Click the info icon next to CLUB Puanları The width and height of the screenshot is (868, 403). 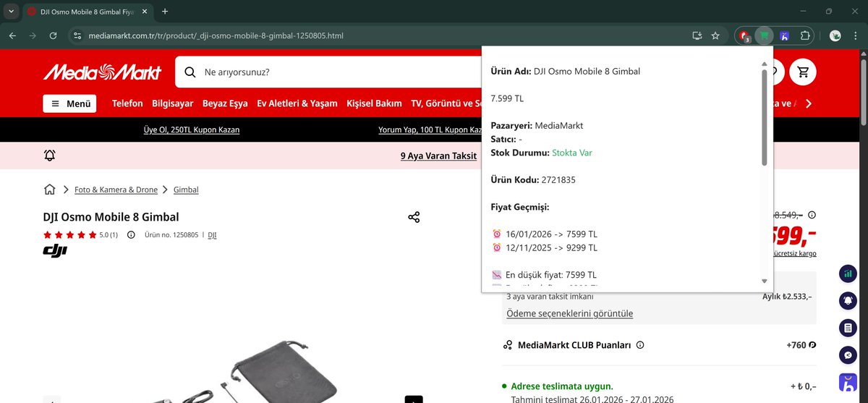(640, 345)
